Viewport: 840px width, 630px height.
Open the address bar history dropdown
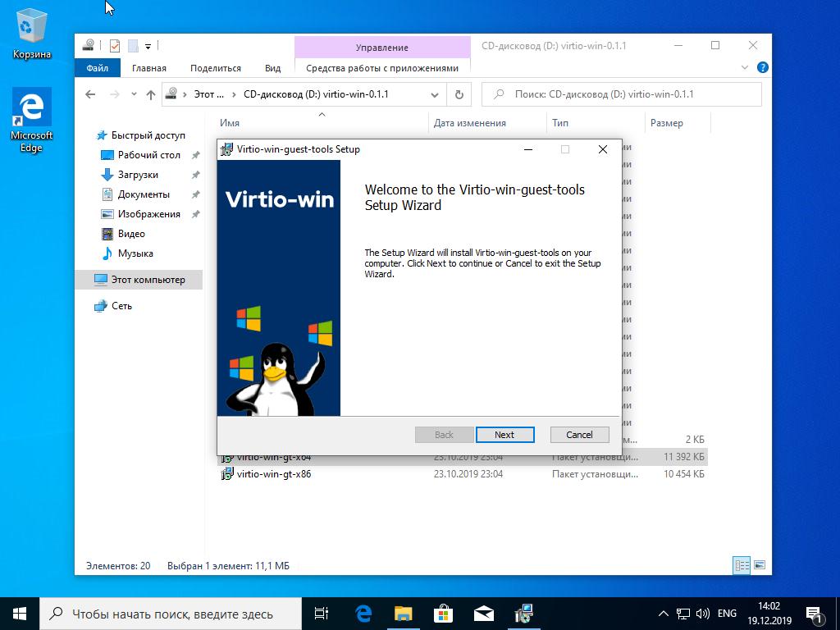click(x=434, y=94)
